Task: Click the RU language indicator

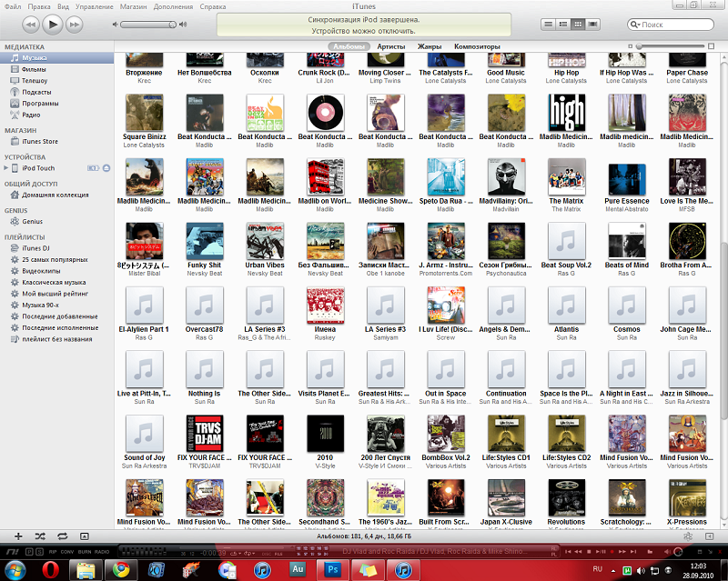Action: tap(598, 569)
